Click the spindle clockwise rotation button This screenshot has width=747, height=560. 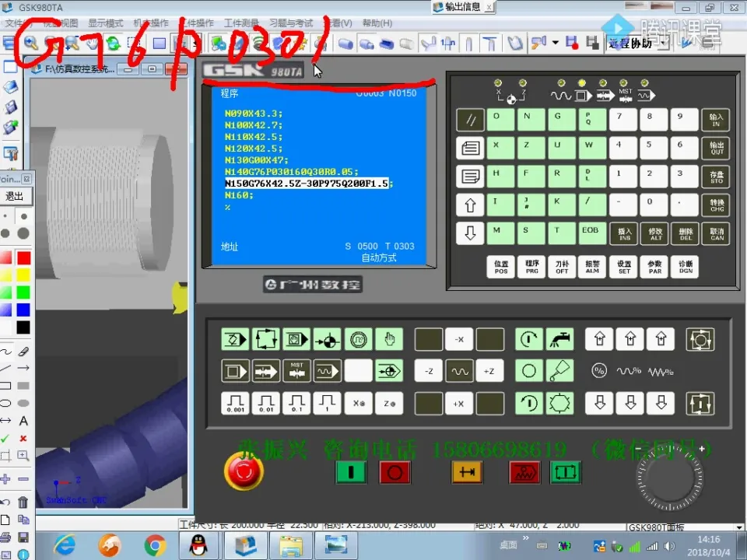pos(529,340)
